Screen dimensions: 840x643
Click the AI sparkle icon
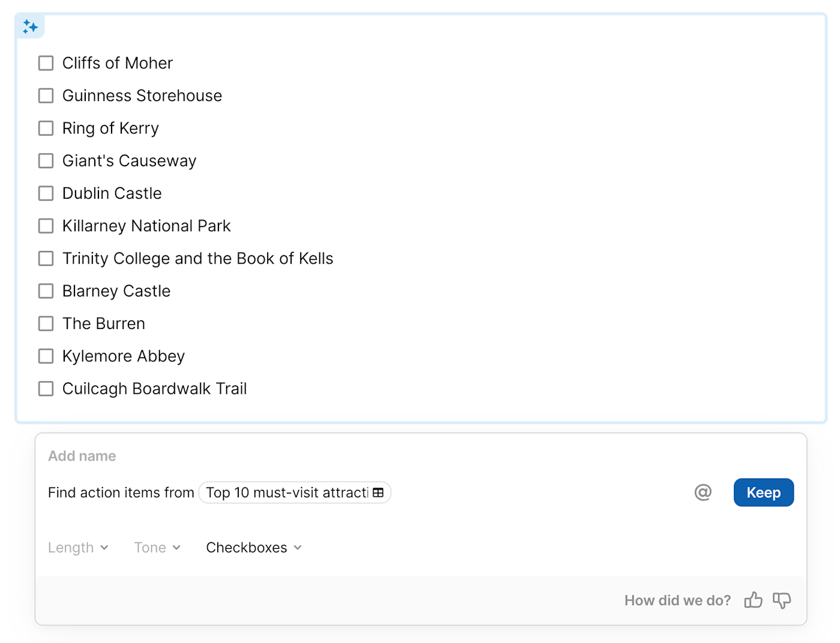[30, 27]
